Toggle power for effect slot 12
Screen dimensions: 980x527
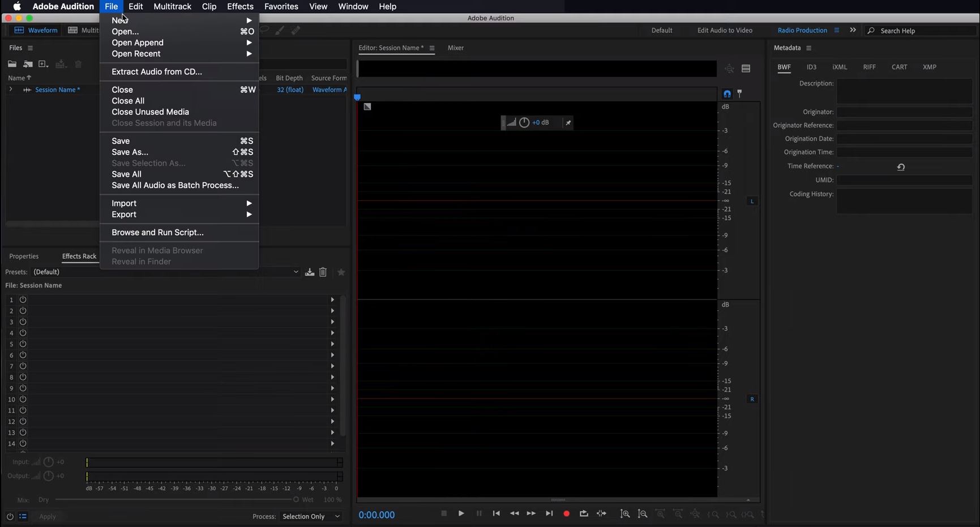click(x=23, y=421)
